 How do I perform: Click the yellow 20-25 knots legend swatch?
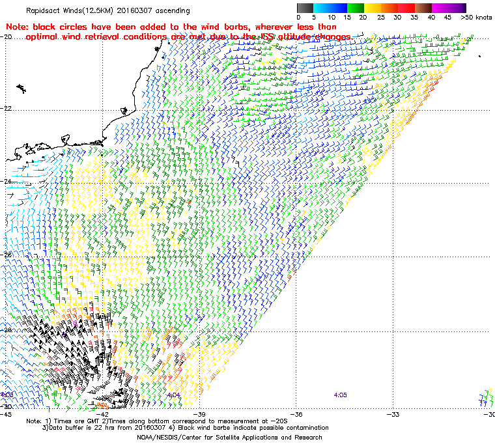pyautogui.click(x=373, y=8)
